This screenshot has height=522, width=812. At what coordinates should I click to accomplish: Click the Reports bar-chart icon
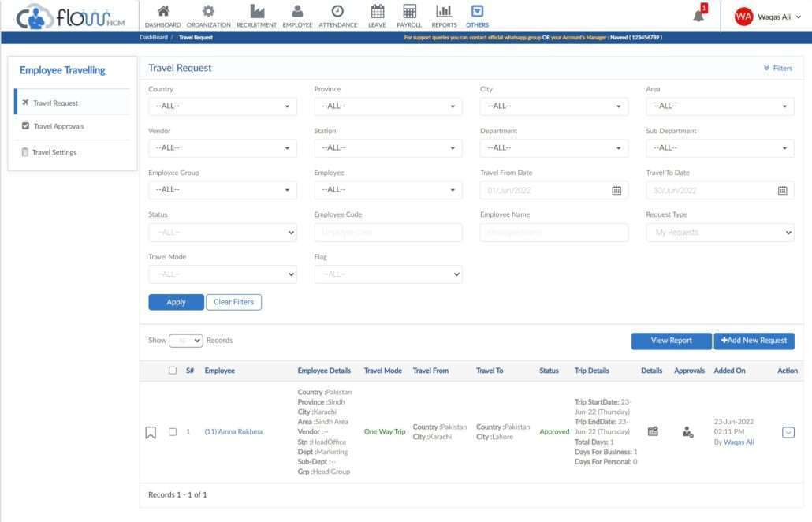click(x=443, y=13)
